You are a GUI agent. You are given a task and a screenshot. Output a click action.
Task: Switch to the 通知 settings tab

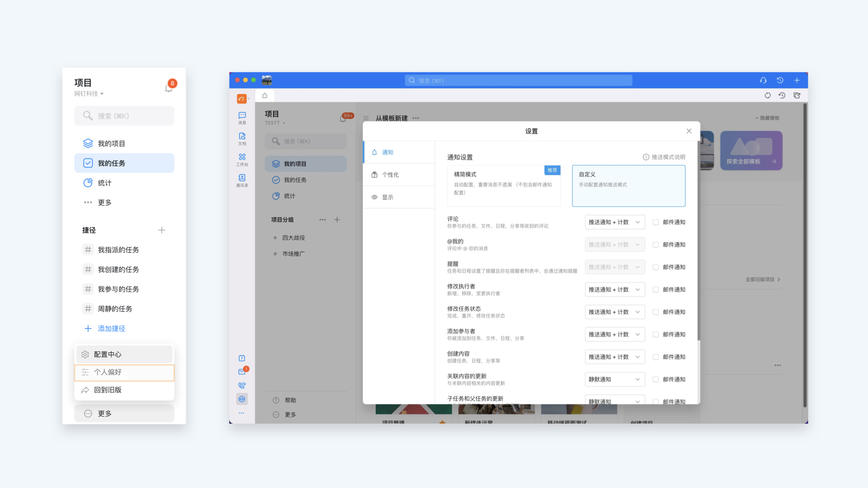tap(399, 152)
